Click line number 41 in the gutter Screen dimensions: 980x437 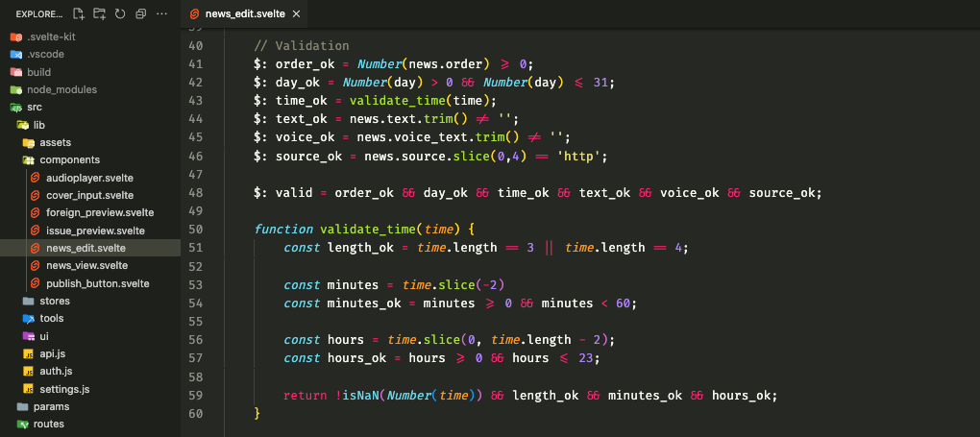pos(195,63)
